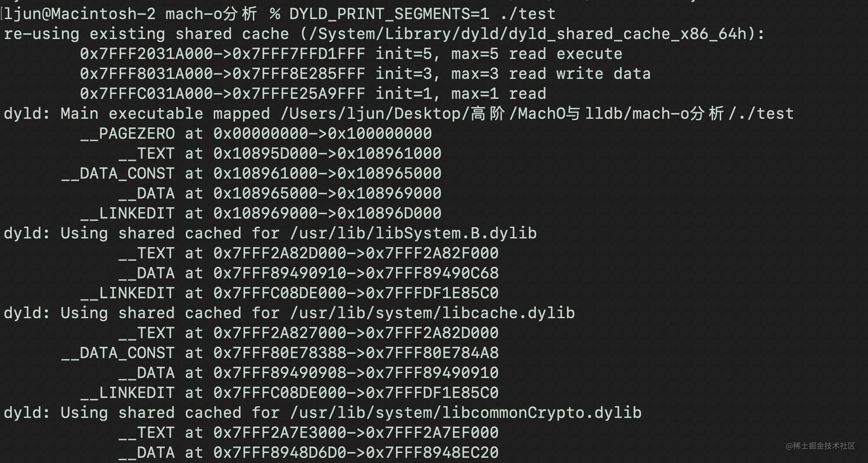The height and width of the screenshot is (463, 868).
Task: Click libSystem __TEXT 0x7FFF2A82D000 line
Action: click(x=308, y=253)
